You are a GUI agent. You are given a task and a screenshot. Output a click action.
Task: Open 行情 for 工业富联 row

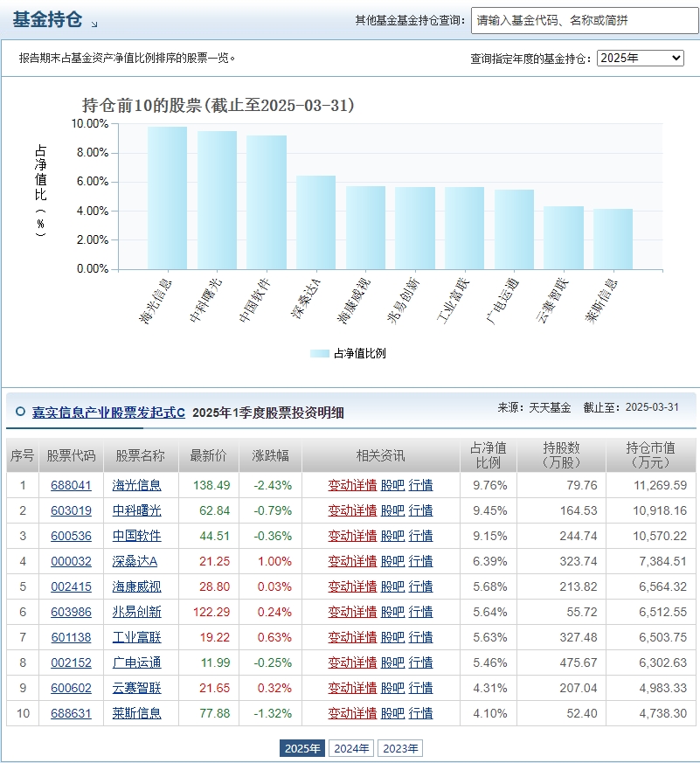pyautogui.click(x=420, y=637)
